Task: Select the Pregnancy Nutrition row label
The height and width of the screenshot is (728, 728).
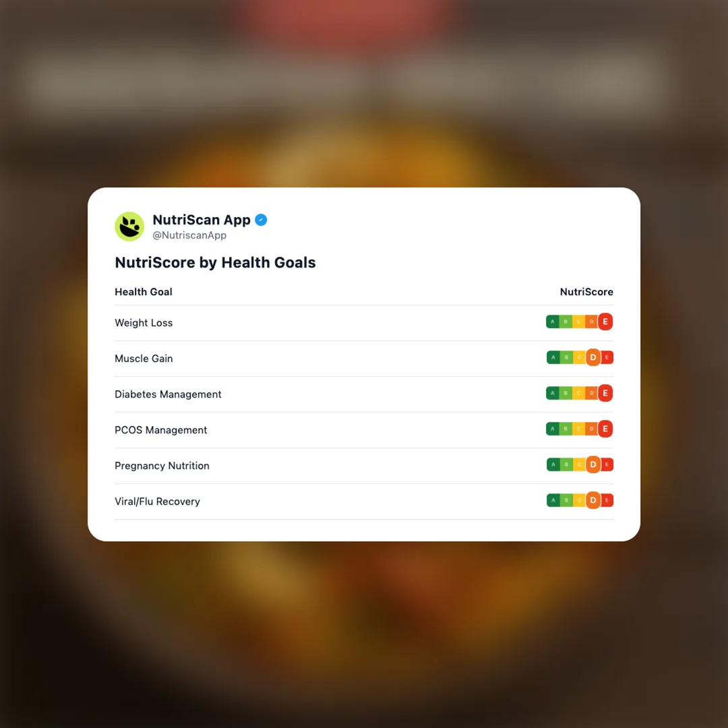Action: [162, 466]
